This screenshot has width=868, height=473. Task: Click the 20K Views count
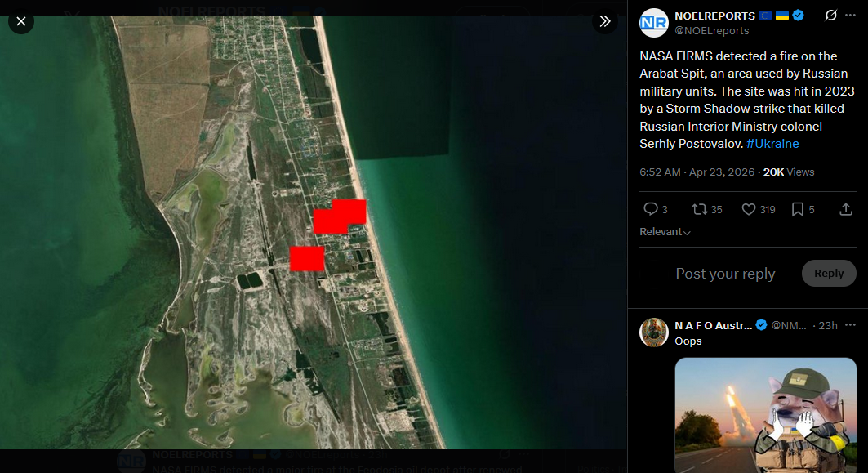tap(789, 172)
